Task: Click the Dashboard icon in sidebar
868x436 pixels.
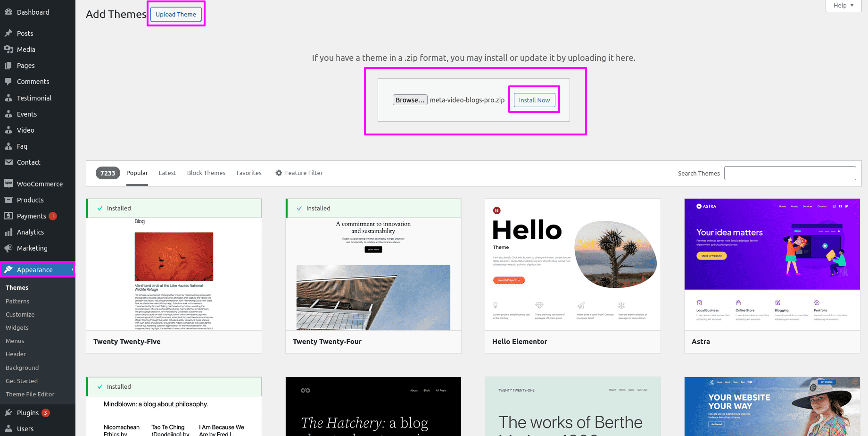Action: 8,12
